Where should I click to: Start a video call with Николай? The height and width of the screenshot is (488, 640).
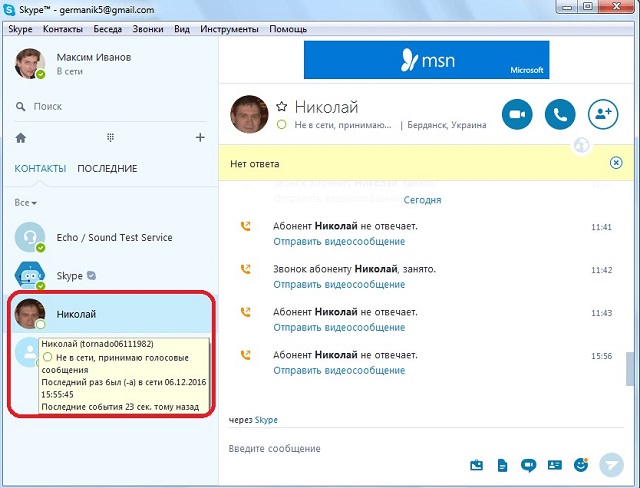coord(518,114)
